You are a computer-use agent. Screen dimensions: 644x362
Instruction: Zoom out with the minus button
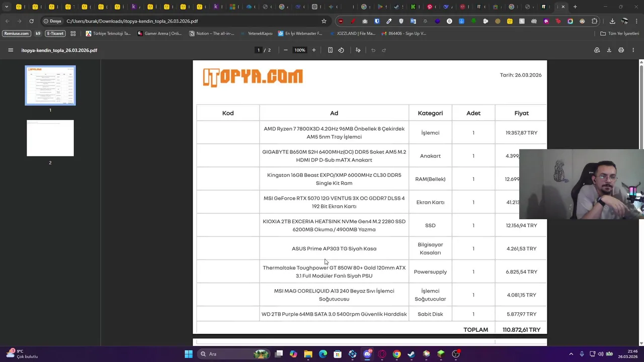[x=286, y=50]
